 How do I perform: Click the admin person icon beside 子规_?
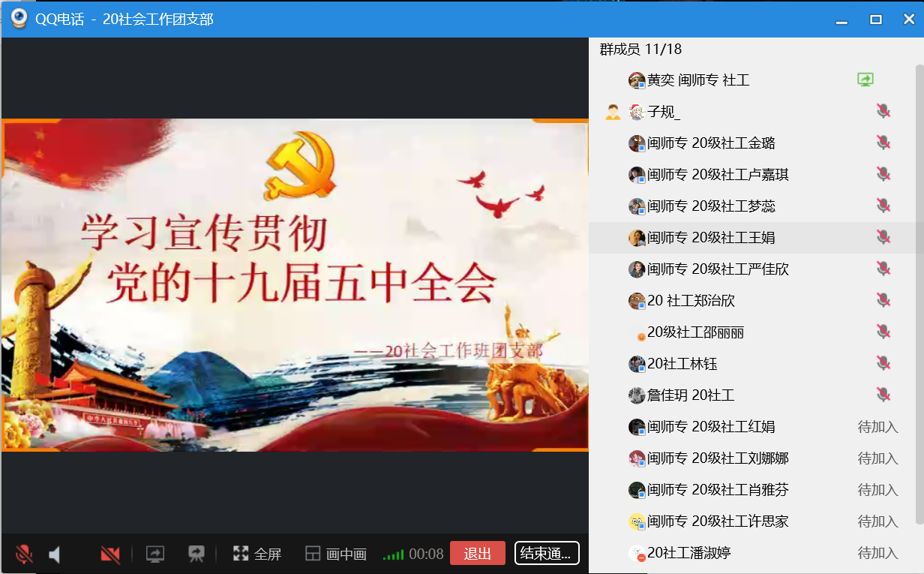click(x=613, y=112)
